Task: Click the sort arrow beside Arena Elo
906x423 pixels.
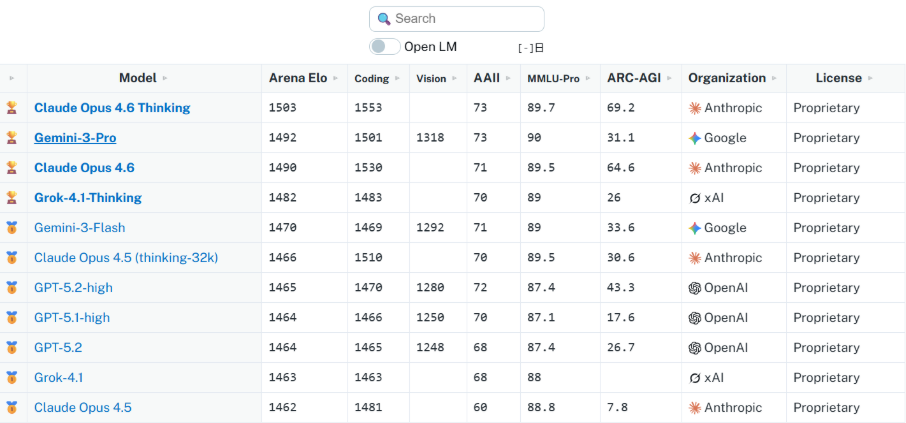Action: 337,78
